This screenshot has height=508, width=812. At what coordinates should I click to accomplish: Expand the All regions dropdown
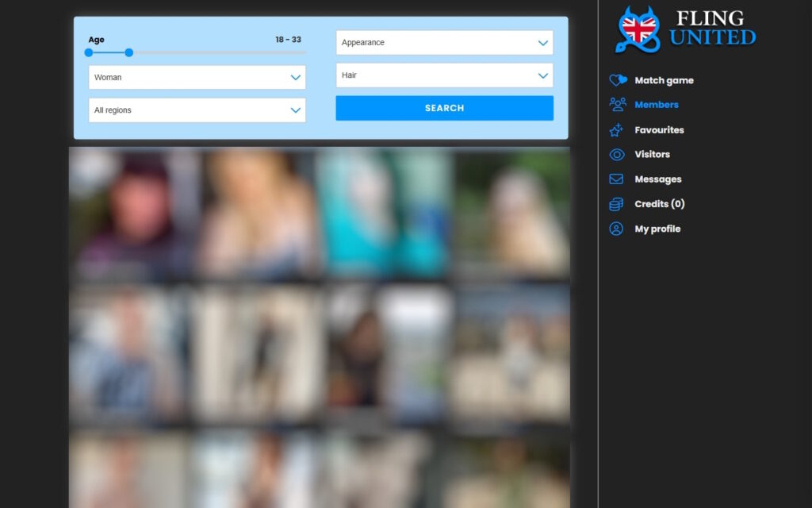point(197,110)
